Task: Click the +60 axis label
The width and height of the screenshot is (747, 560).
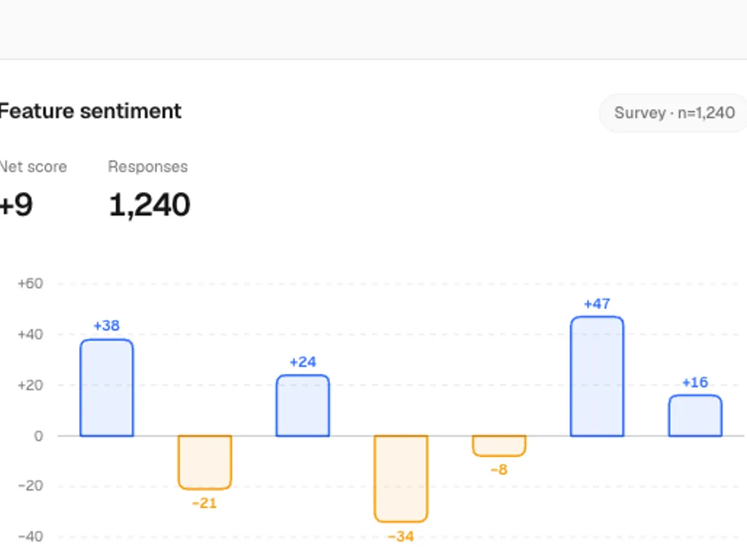Action: pos(30,283)
